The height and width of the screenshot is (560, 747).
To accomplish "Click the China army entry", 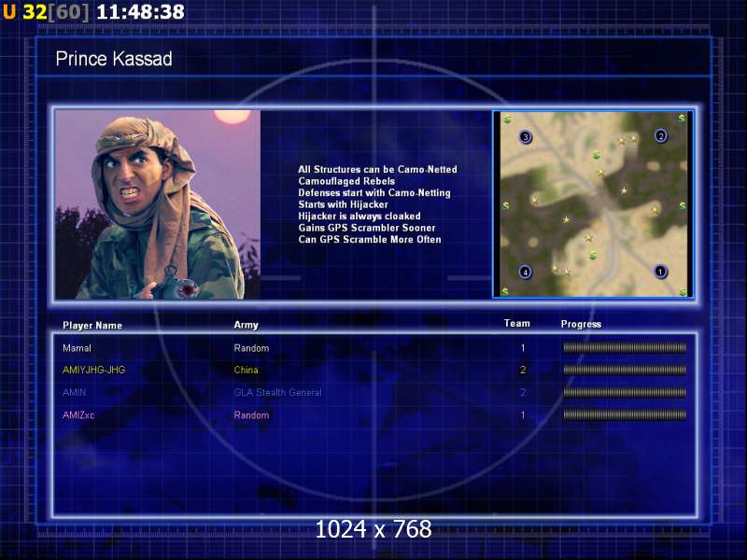I will 246,370.
